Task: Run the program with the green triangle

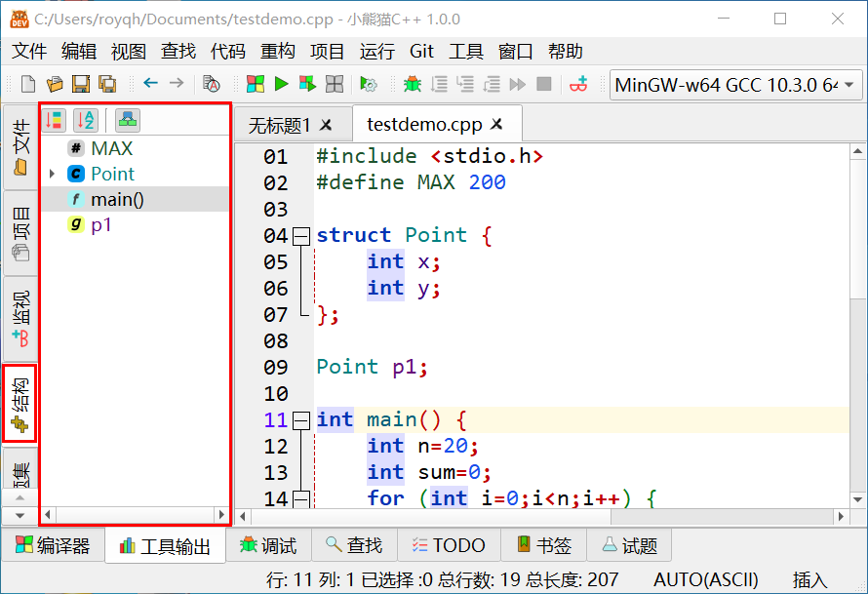Action: pos(281,84)
